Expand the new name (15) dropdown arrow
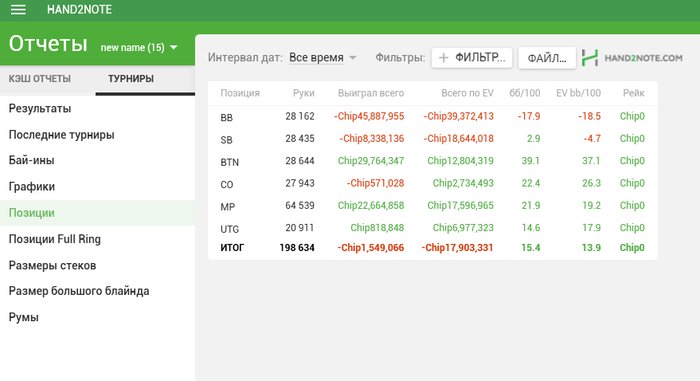The width and height of the screenshot is (700, 381). click(x=174, y=47)
